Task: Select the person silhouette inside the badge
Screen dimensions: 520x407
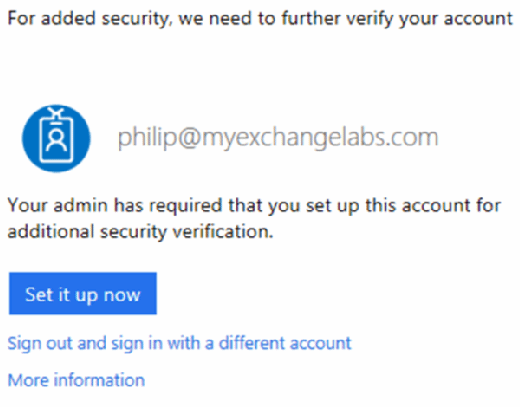Action: (56, 140)
